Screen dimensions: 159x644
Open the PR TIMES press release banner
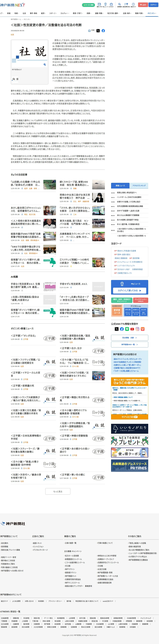(130, 466)
